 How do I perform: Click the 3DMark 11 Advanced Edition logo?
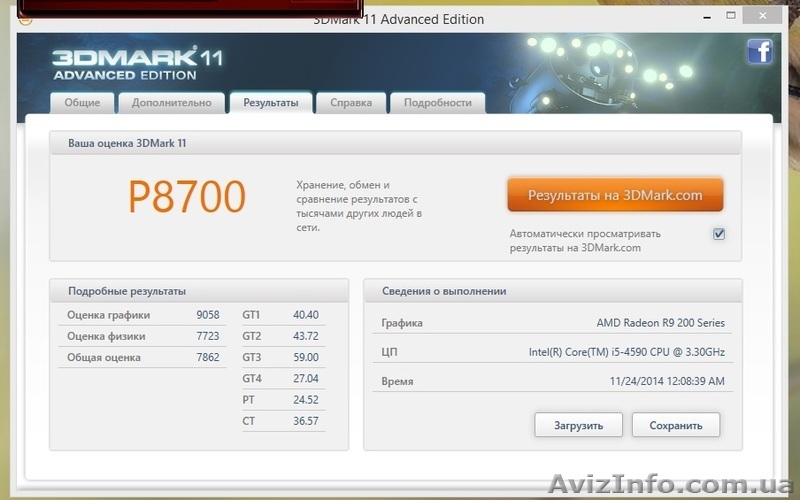[x=137, y=64]
